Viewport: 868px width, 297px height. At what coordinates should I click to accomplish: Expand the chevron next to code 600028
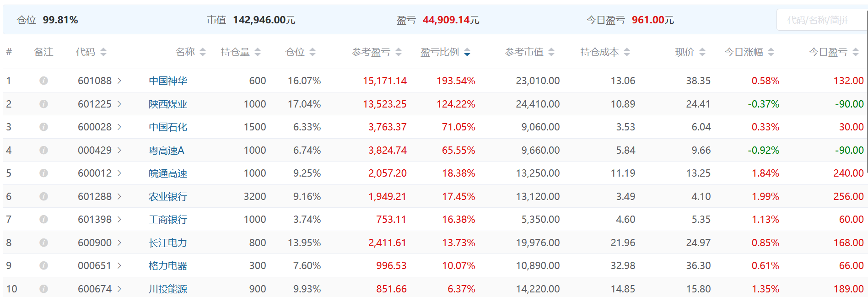(119, 127)
